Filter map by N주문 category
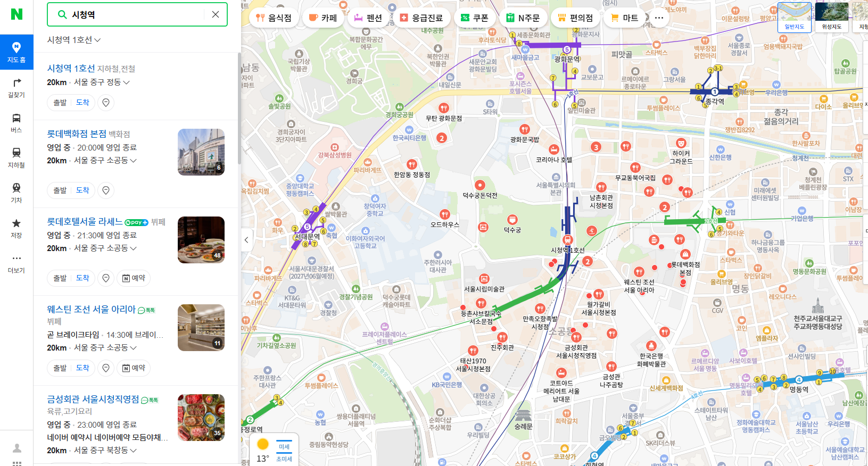868x466 pixels. coord(523,18)
